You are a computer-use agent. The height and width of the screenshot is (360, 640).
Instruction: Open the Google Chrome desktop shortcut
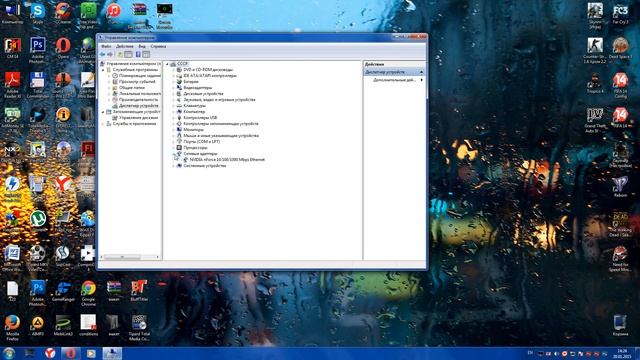click(88, 293)
